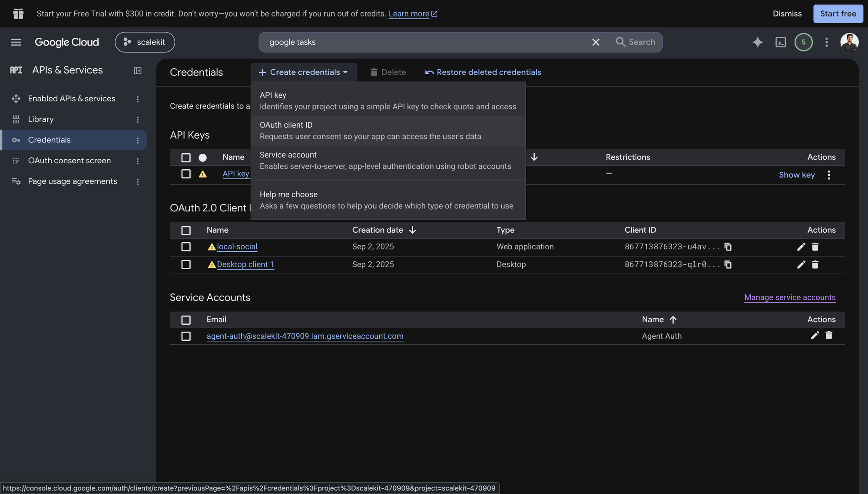
Task: Focus the search box containing google tasks
Action: tap(426, 42)
